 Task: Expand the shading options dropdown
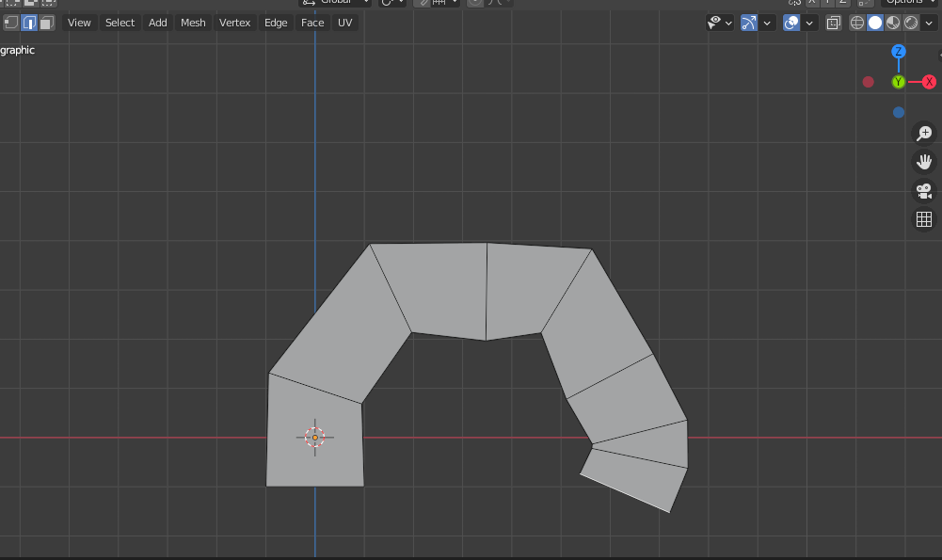(929, 23)
